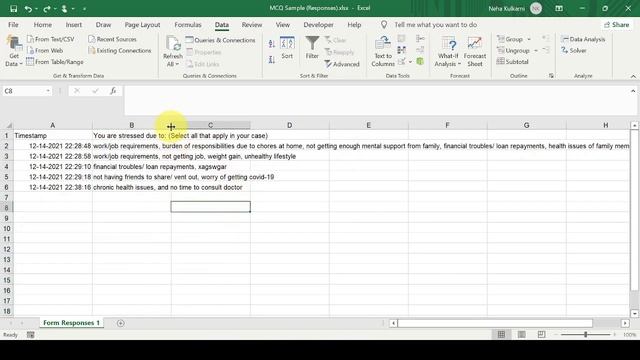The height and width of the screenshot is (360, 640).
Task: Switch to the Page Layout tab
Action: [142, 25]
